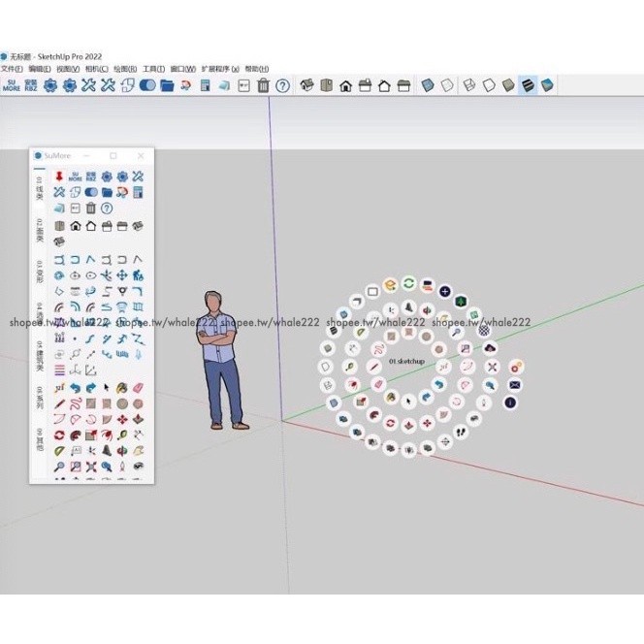Click the toggle switch icon in main toolbar
Screen dimensions: 644x644
click(x=147, y=85)
